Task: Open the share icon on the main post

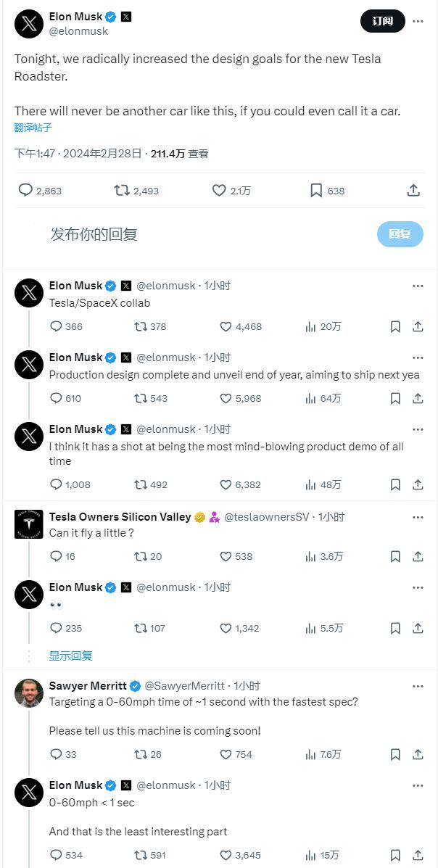Action: (413, 189)
